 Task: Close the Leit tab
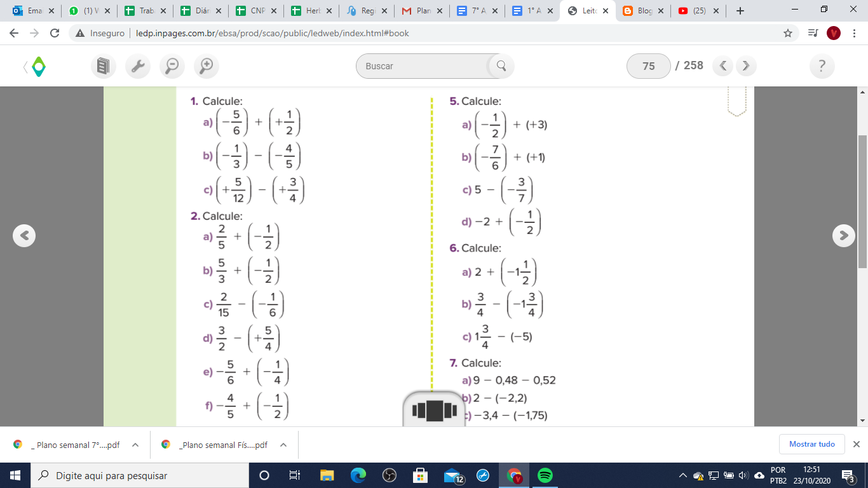[x=606, y=11]
